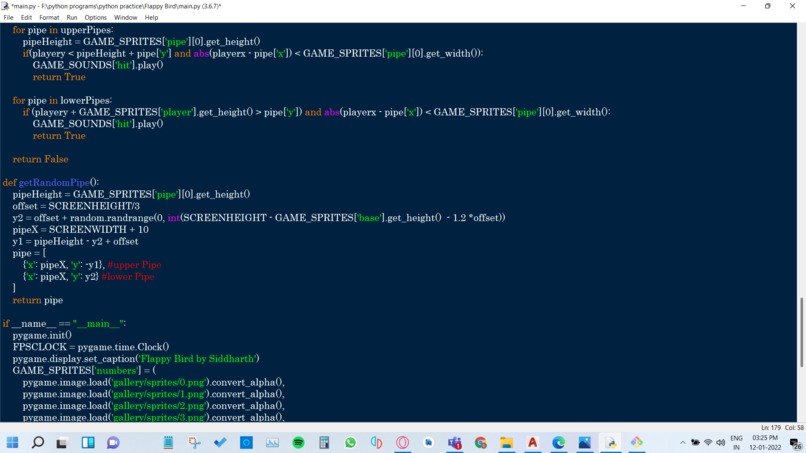The width and height of the screenshot is (806, 453).
Task: Open clock showing 03:25 PM
Action: 765,443
